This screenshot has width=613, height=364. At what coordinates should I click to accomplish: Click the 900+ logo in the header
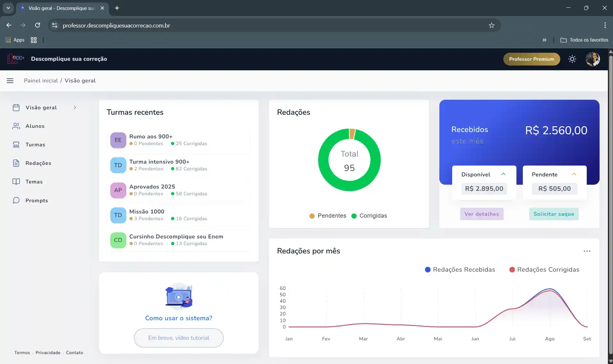(x=15, y=59)
